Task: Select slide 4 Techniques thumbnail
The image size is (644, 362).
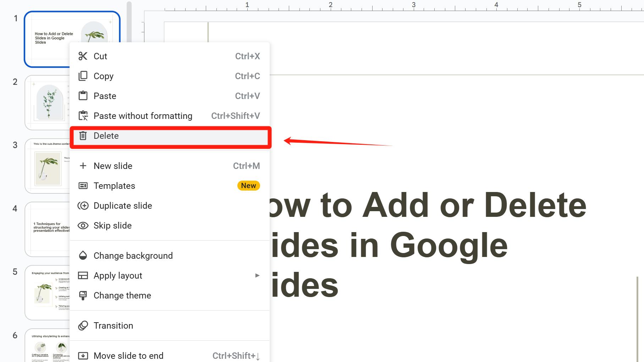Action: pos(47,229)
